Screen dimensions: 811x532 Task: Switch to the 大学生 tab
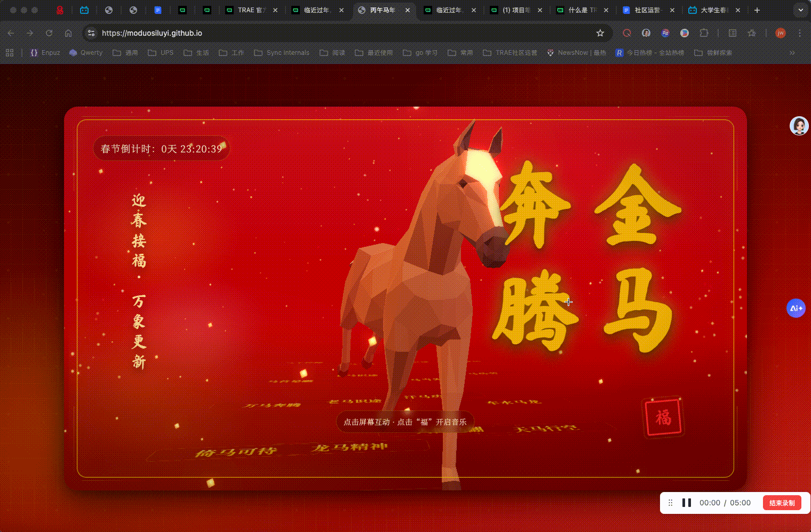coord(713,10)
